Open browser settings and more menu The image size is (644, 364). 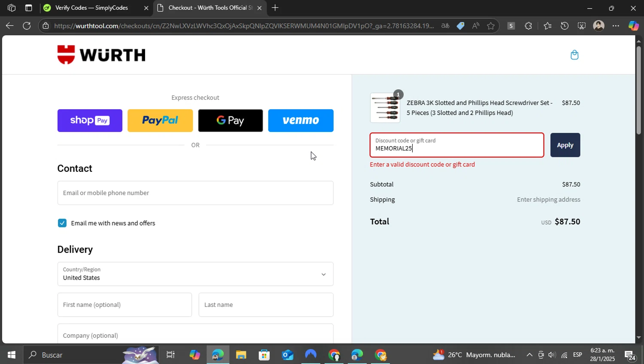pyautogui.click(x=616, y=26)
